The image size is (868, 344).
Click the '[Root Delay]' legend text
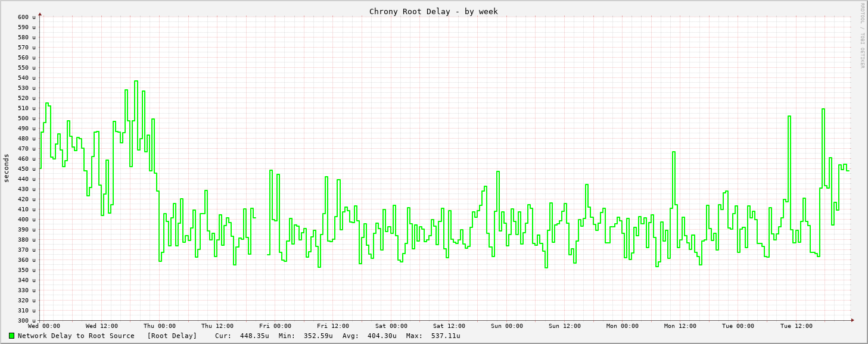pyautogui.click(x=172, y=336)
